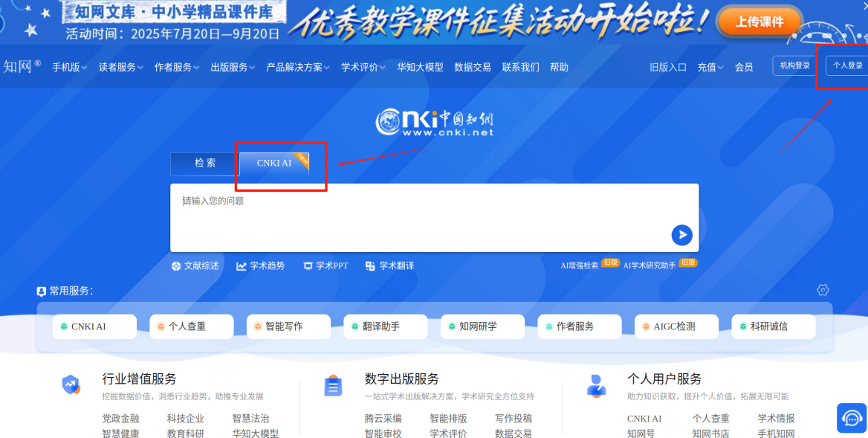Click the 个人登录 button
Viewport: 868px width, 438px height.
(x=847, y=66)
